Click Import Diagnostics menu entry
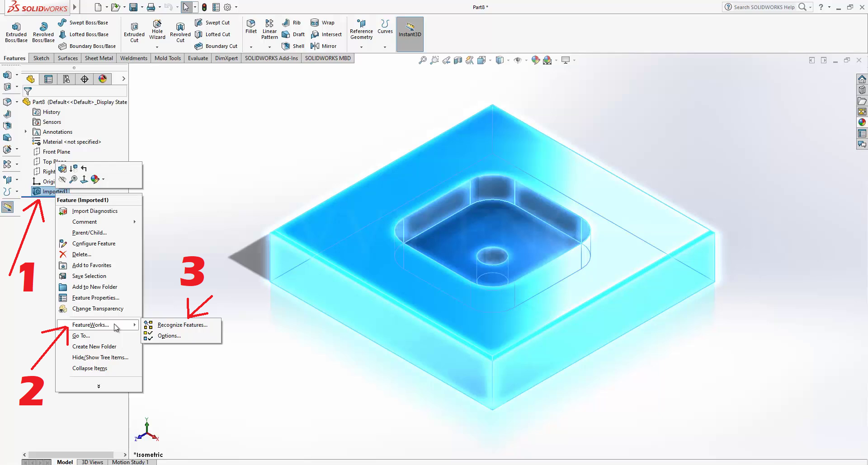Image resolution: width=868 pixels, height=465 pixels. (x=94, y=211)
